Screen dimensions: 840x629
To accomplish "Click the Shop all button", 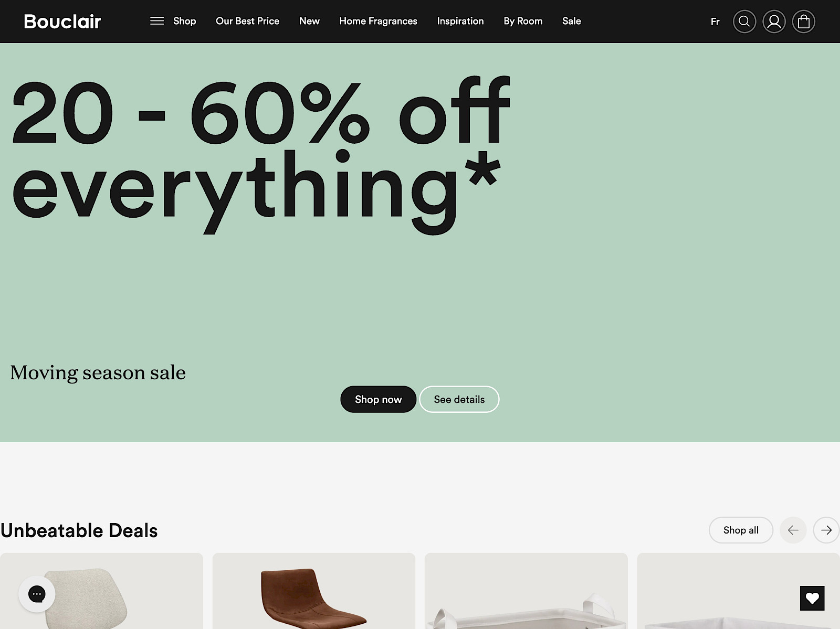I will click(x=741, y=530).
